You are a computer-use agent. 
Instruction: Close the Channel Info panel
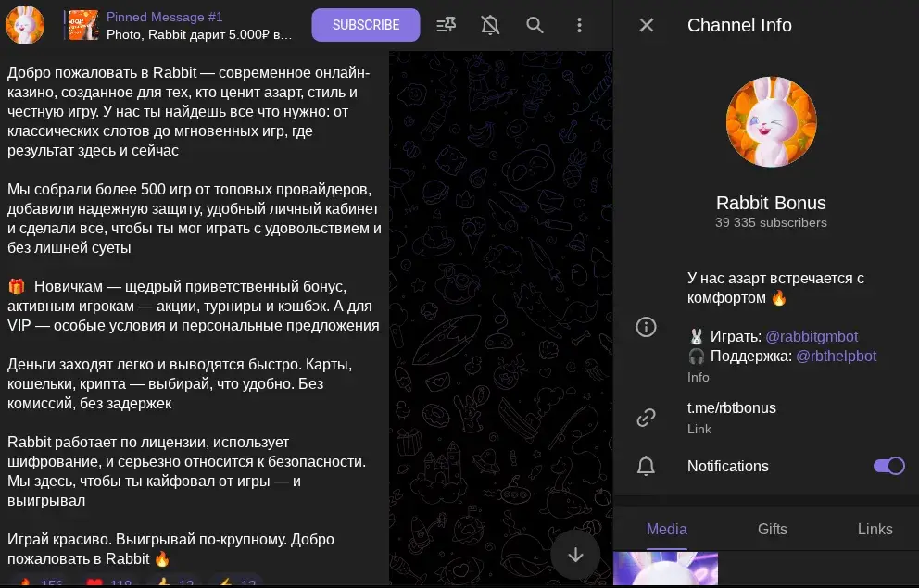[x=646, y=25]
